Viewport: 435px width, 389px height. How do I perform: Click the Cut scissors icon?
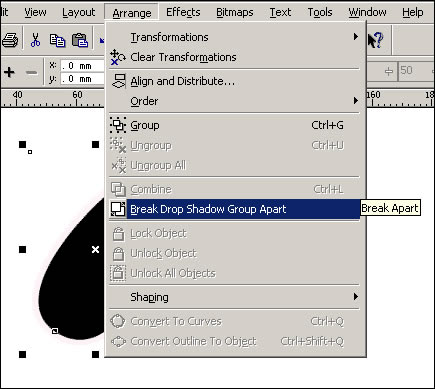point(35,40)
